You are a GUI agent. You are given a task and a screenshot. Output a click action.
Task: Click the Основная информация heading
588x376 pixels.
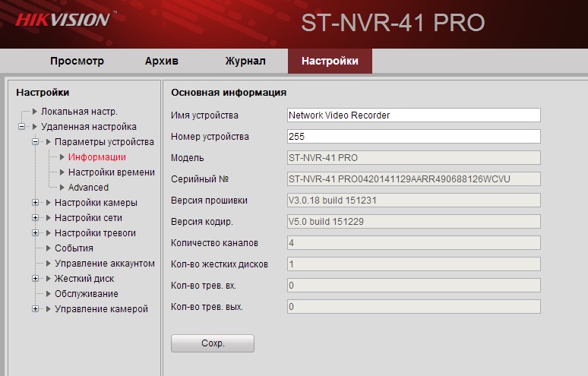click(229, 92)
